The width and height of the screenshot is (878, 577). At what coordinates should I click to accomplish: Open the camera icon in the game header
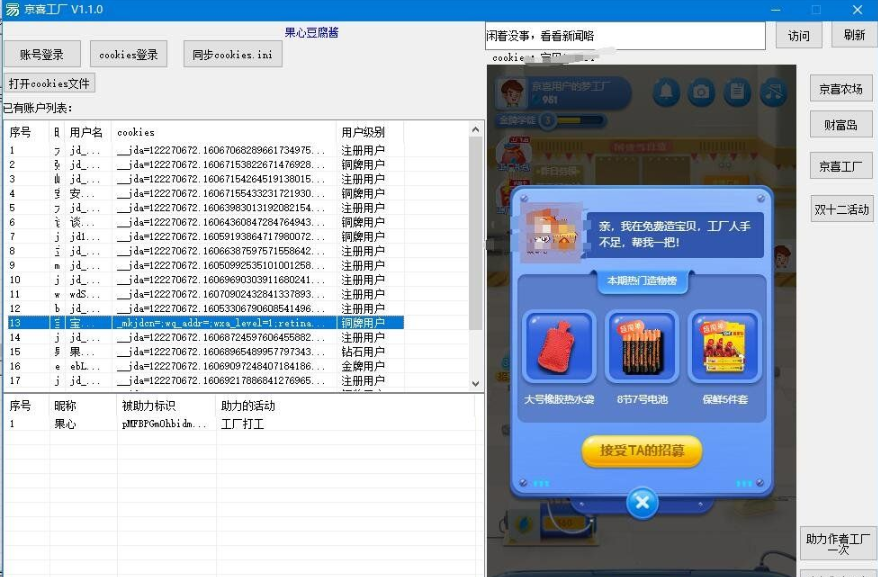click(x=701, y=91)
